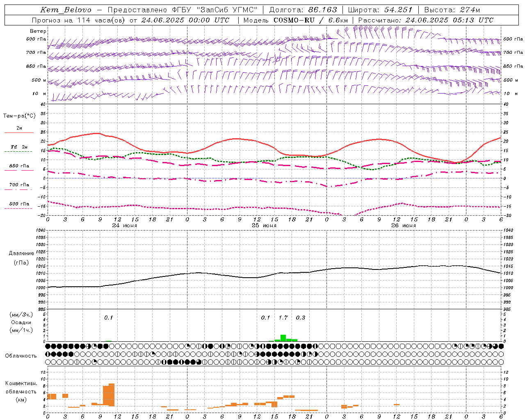Click the tallest orange convective cloud bar
This screenshot has height=420, width=525.
[x=112, y=395]
